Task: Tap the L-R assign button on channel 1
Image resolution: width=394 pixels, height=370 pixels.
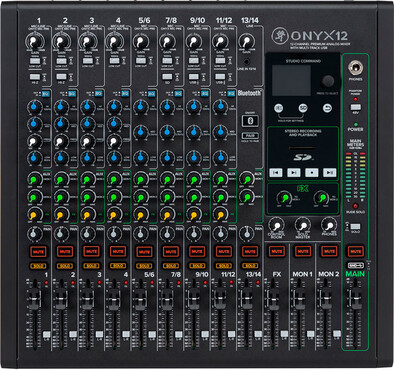Action: [46, 334]
